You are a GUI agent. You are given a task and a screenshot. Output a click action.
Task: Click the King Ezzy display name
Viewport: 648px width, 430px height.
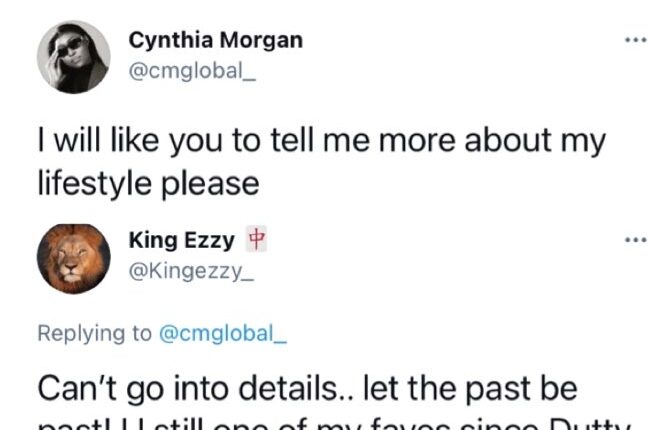click(182, 240)
